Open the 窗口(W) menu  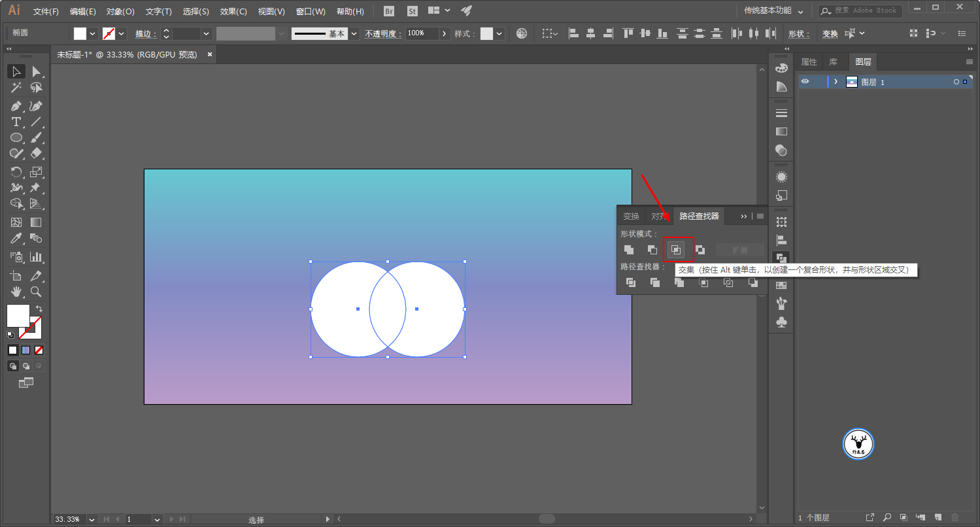coord(311,11)
